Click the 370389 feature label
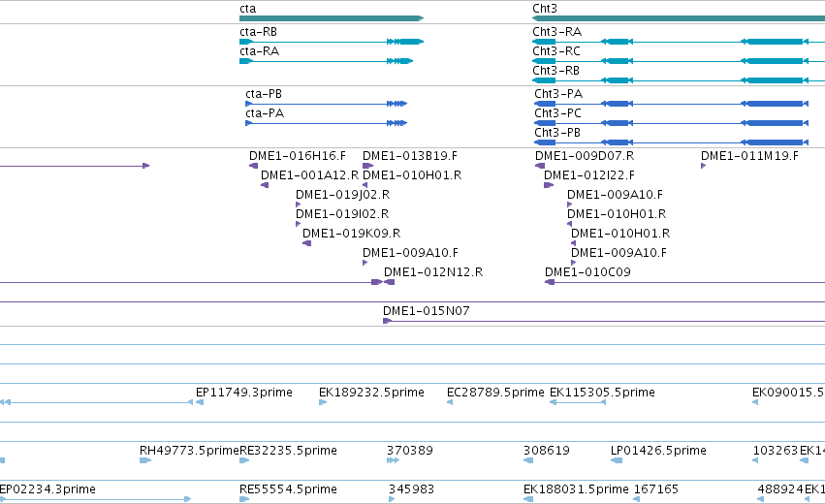This screenshot has width=825, height=504. (410, 451)
